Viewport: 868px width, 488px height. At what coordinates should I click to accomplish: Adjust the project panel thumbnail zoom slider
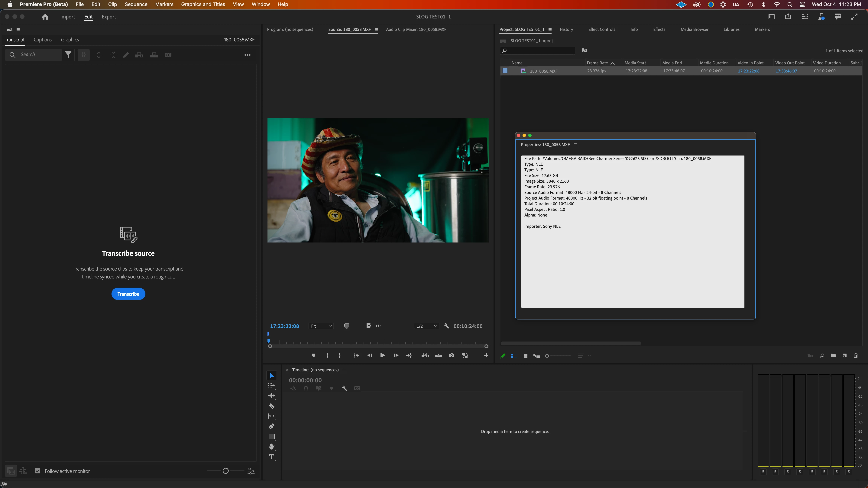click(547, 356)
